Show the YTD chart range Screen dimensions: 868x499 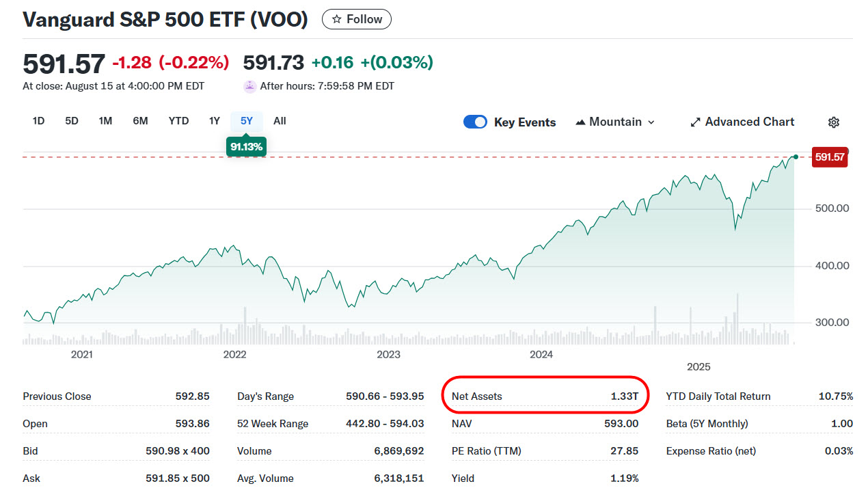click(x=178, y=121)
